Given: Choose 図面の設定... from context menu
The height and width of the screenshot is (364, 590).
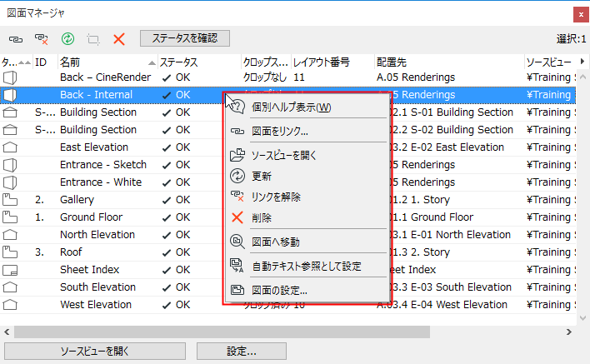Looking at the screenshot, I should click(x=307, y=291).
